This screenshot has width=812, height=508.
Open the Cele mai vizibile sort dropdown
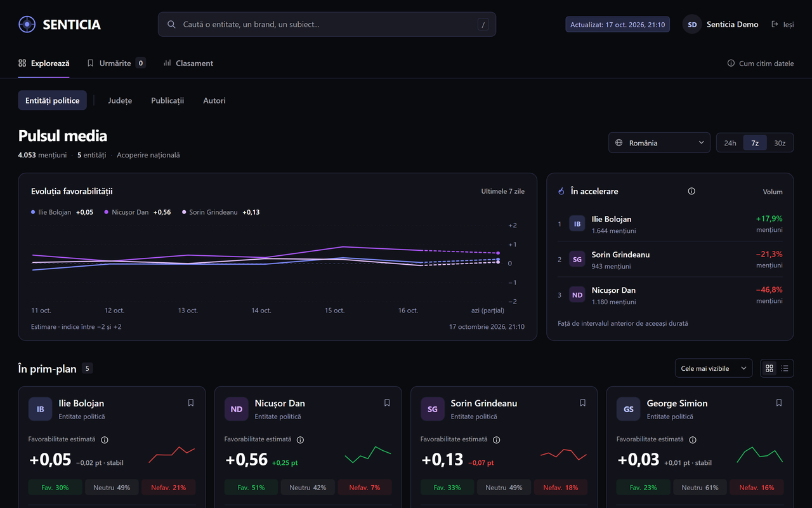point(714,368)
